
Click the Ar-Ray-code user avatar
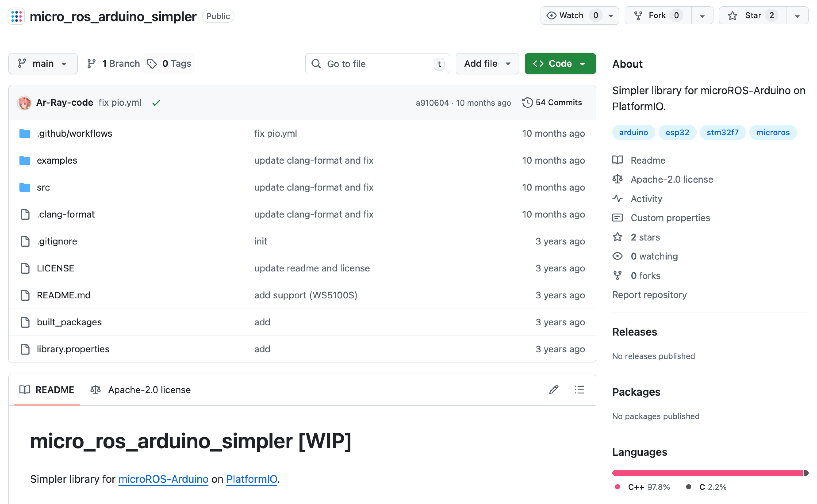pos(24,103)
